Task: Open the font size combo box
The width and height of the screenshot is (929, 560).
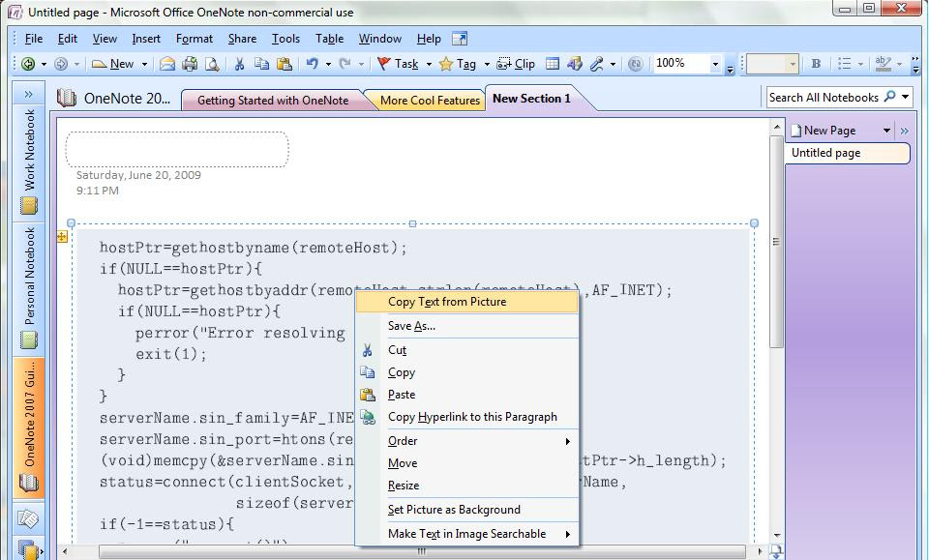Action: tap(772, 64)
